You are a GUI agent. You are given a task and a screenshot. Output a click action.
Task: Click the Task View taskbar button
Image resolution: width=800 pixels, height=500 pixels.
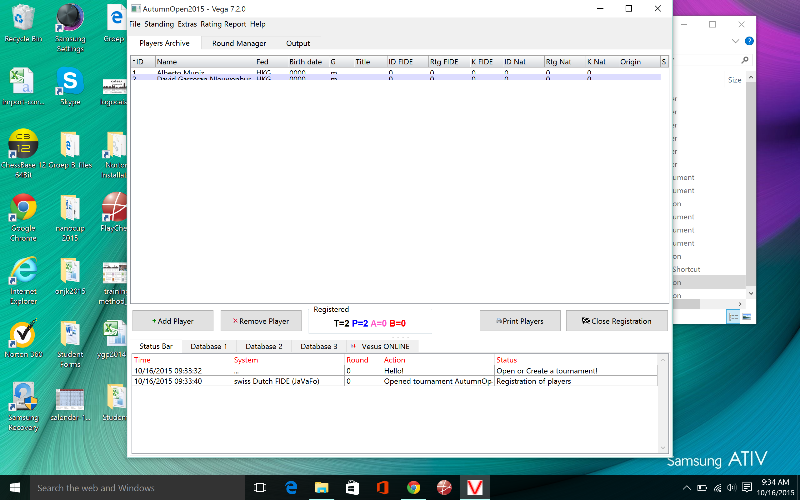coord(260,488)
